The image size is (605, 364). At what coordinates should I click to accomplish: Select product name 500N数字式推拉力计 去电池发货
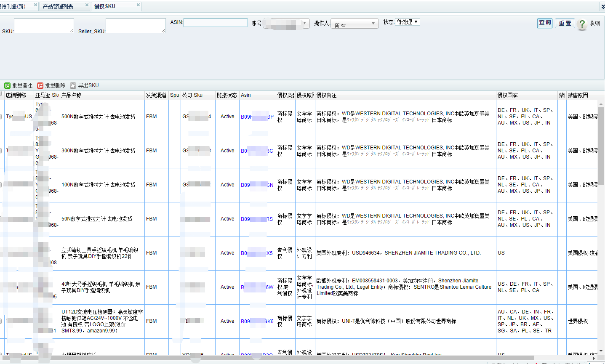click(x=99, y=117)
